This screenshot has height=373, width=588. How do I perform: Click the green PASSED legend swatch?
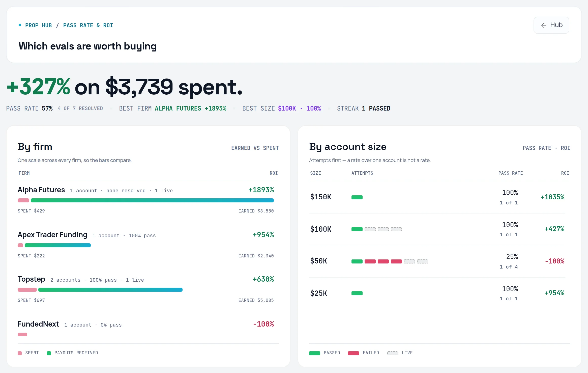tap(315, 353)
